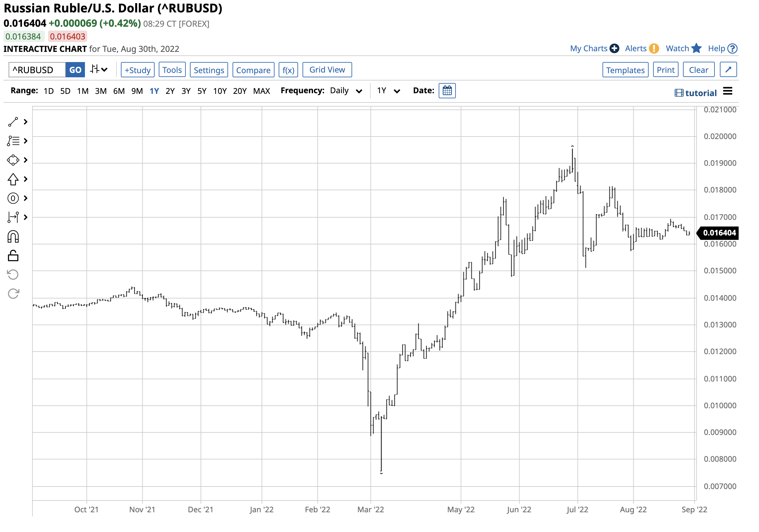
Task: Switch to Grid View
Action: pos(327,70)
